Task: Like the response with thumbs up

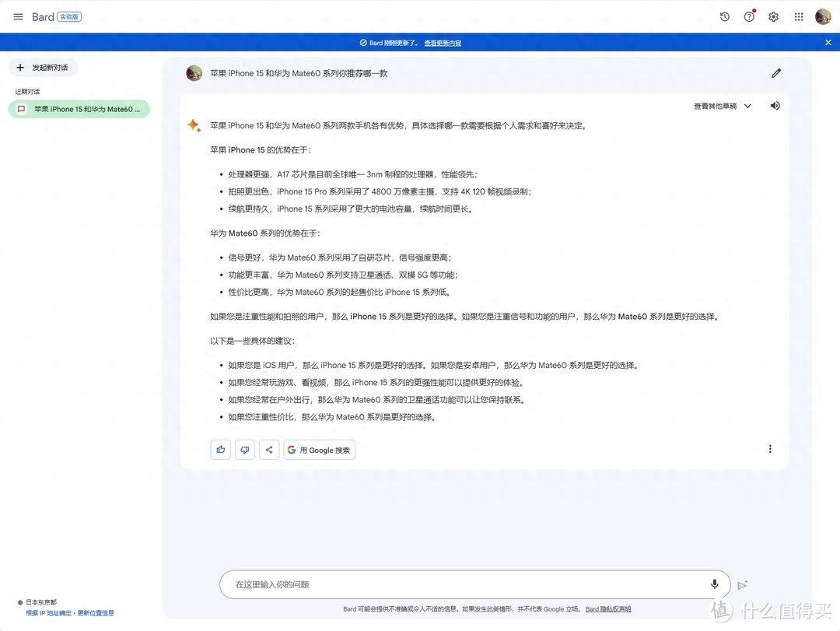Action: tap(221, 450)
